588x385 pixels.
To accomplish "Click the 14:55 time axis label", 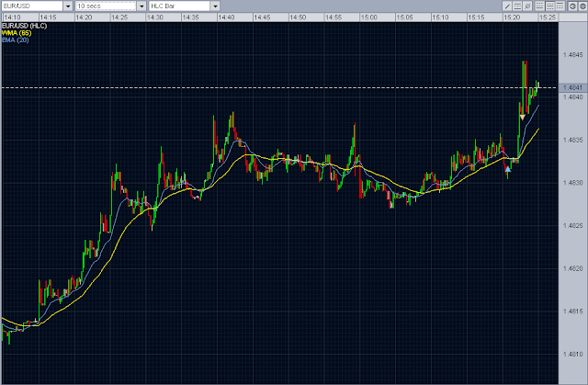I will click(x=334, y=17).
